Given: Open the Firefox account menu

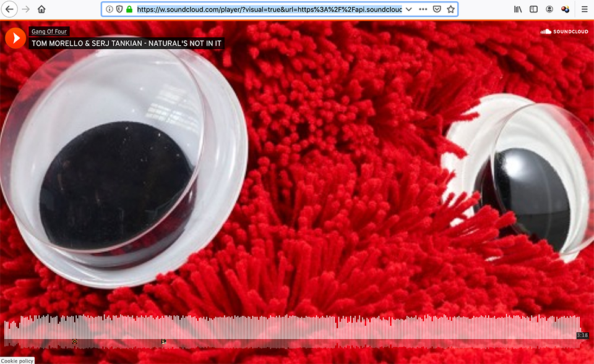Looking at the screenshot, I should coord(549,9).
